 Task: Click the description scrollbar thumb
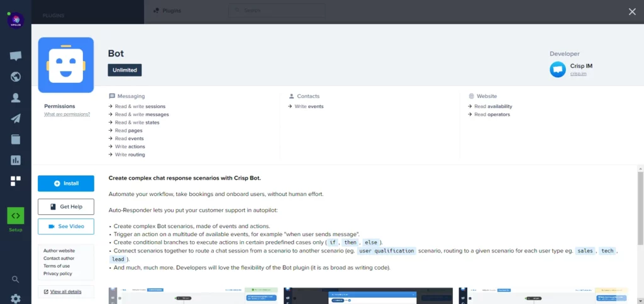tap(640, 209)
